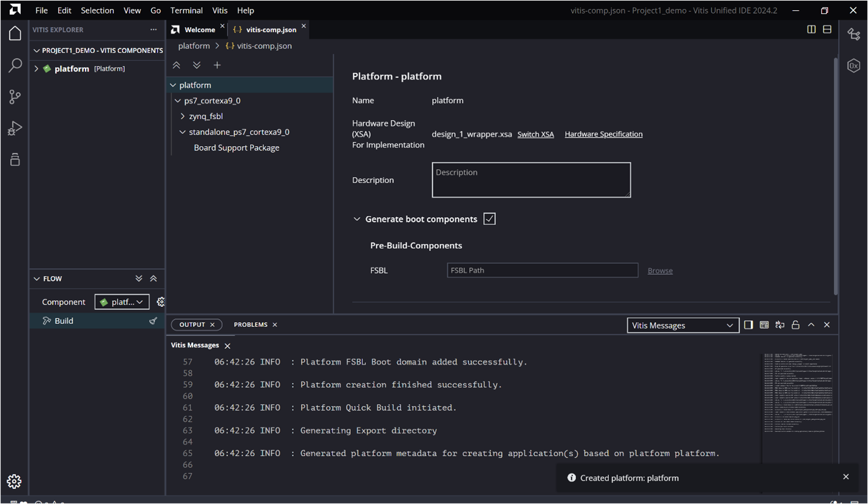Click inside the Description text box
The height and width of the screenshot is (504, 868).
pos(531,180)
